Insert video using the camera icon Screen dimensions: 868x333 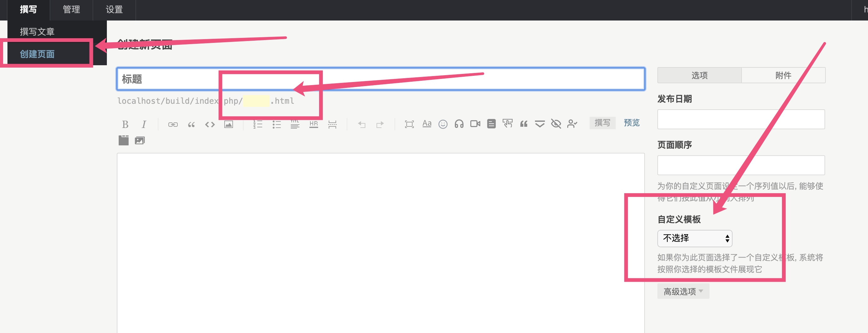point(475,124)
